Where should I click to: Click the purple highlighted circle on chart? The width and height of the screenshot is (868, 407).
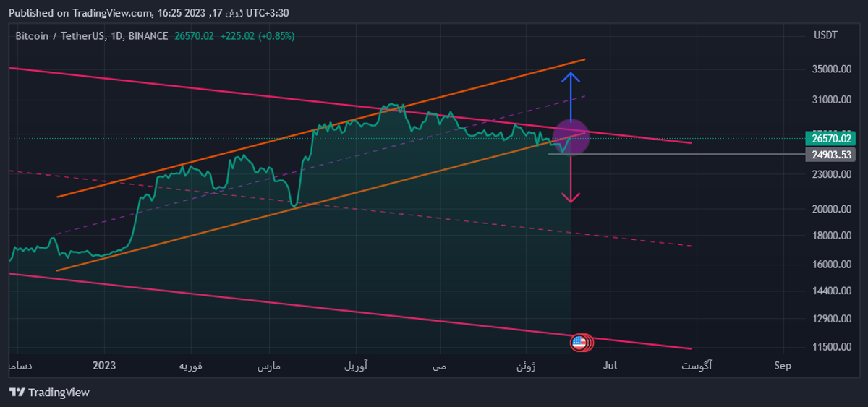point(571,137)
